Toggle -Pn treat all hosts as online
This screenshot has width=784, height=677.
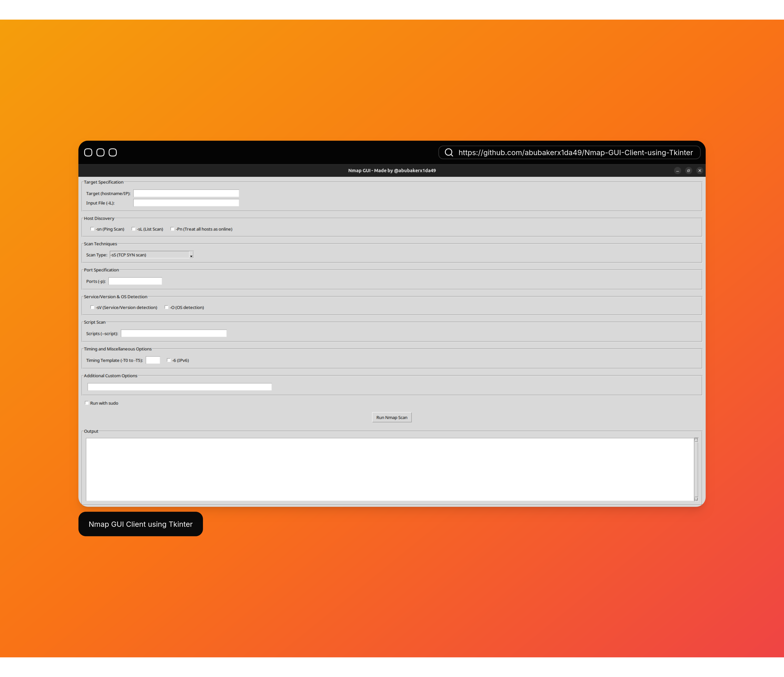(x=172, y=229)
